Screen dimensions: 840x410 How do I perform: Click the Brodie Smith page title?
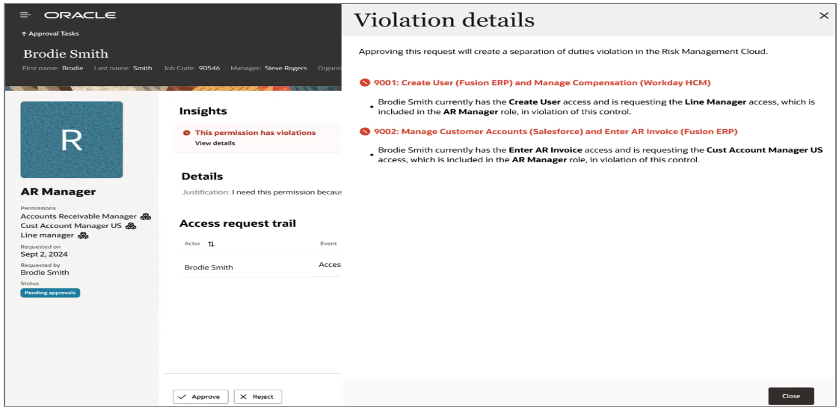(65, 54)
